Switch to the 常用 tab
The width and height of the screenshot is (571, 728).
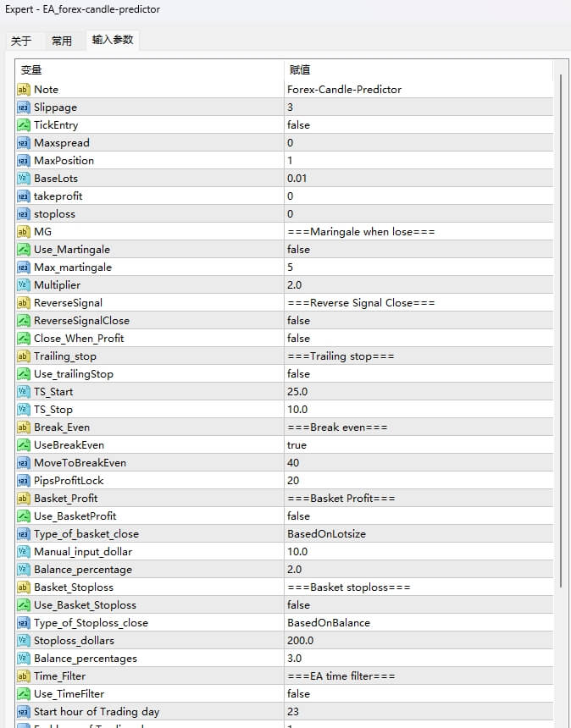[x=62, y=41]
